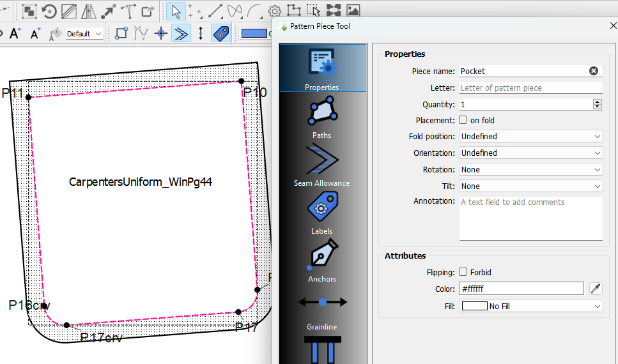The image size is (618, 364).
Task: Select point P17 on the pattern
Action: click(x=238, y=312)
